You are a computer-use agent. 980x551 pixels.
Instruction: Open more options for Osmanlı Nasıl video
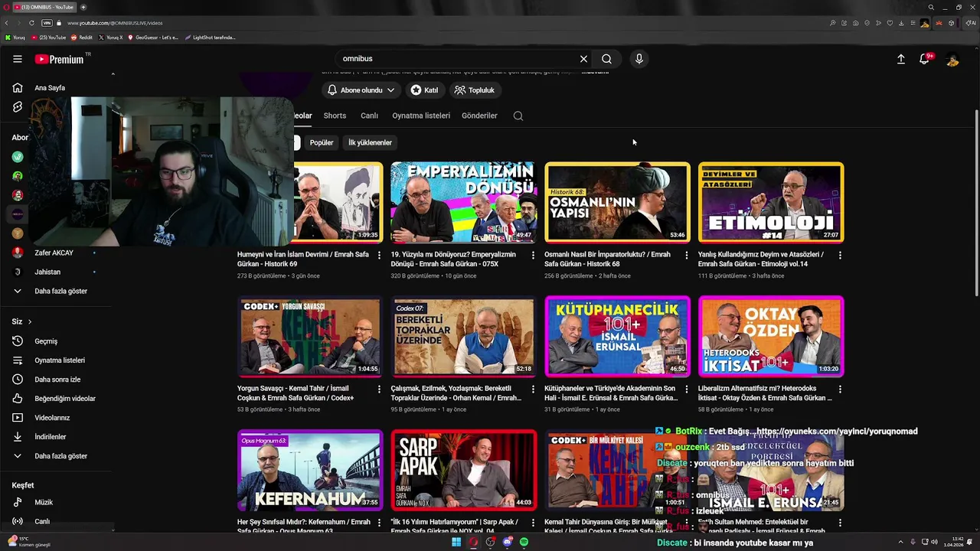[x=686, y=255]
